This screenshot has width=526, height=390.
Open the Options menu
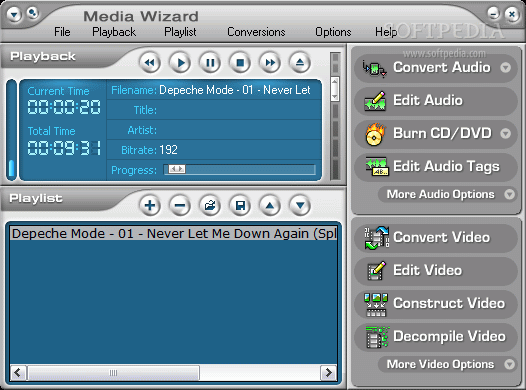pyautogui.click(x=333, y=32)
